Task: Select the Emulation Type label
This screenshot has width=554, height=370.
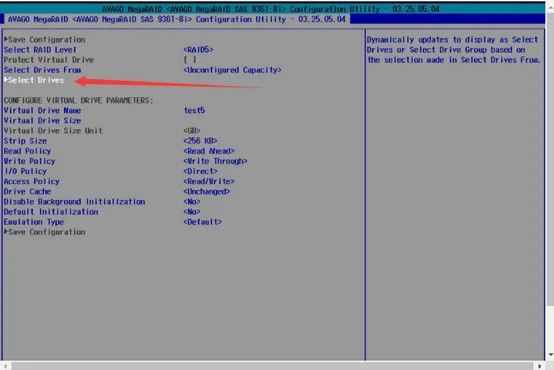Action: click(34, 222)
